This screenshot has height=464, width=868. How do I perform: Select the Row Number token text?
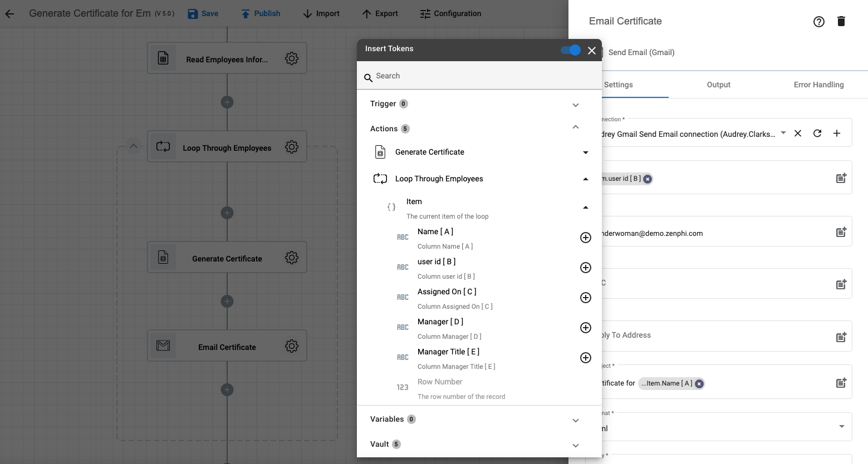point(440,382)
